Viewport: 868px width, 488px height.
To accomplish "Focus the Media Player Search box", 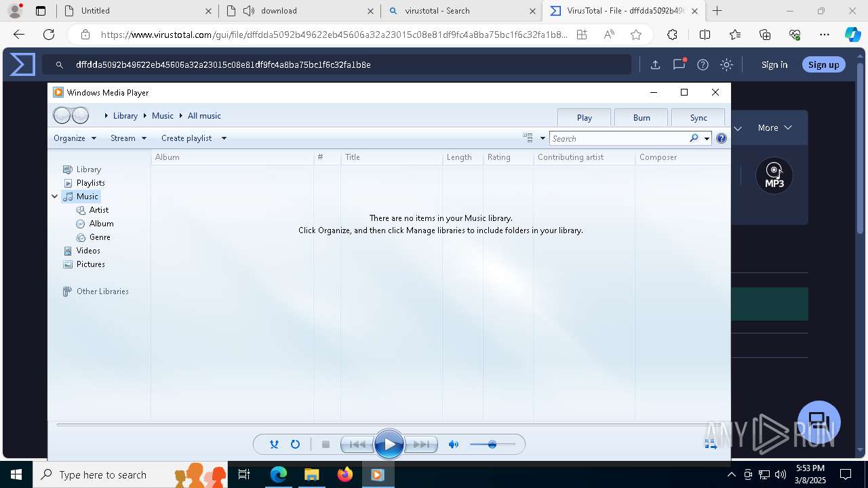I will [x=618, y=138].
